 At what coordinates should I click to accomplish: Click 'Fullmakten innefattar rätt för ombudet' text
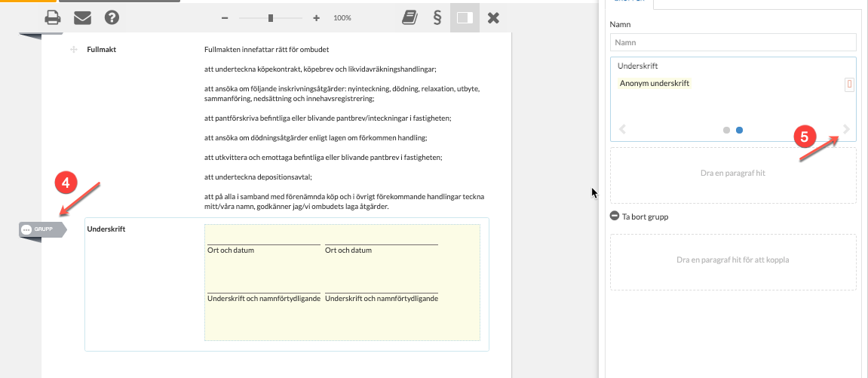(x=267, y=49)
